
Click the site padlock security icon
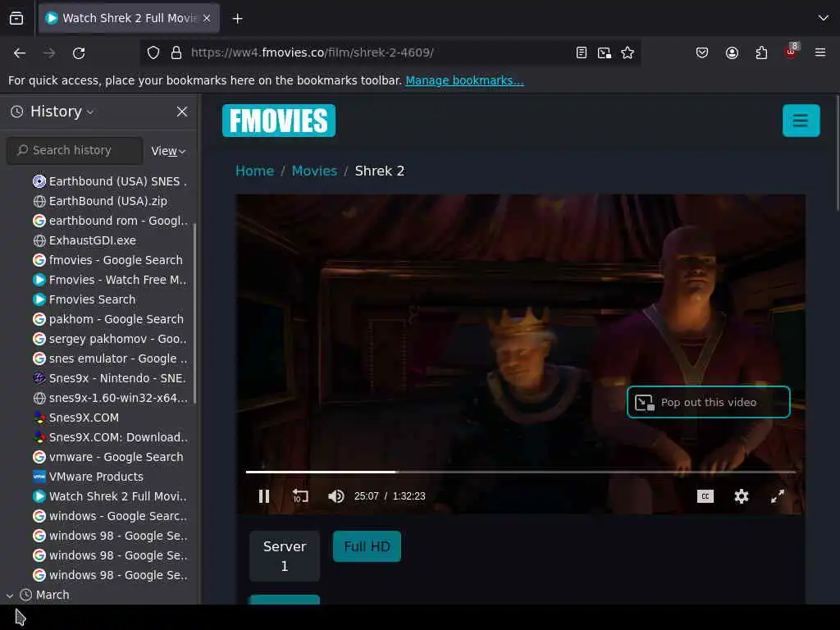point(176,52)
